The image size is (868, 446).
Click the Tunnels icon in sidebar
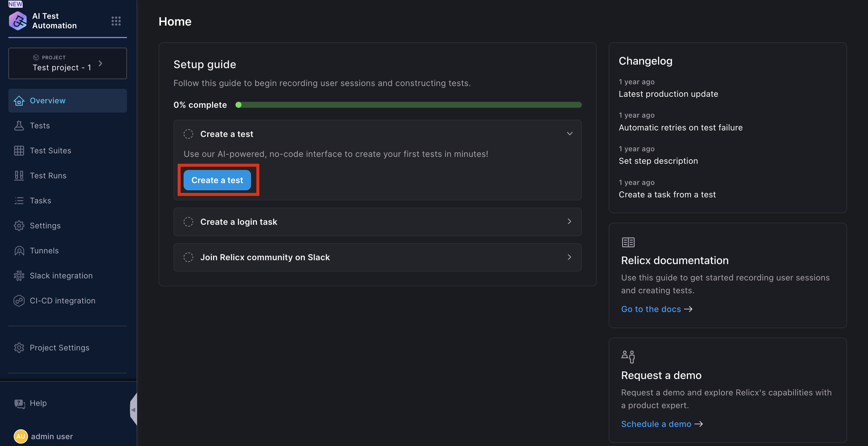pyautogui.click(x=19, y=251)
